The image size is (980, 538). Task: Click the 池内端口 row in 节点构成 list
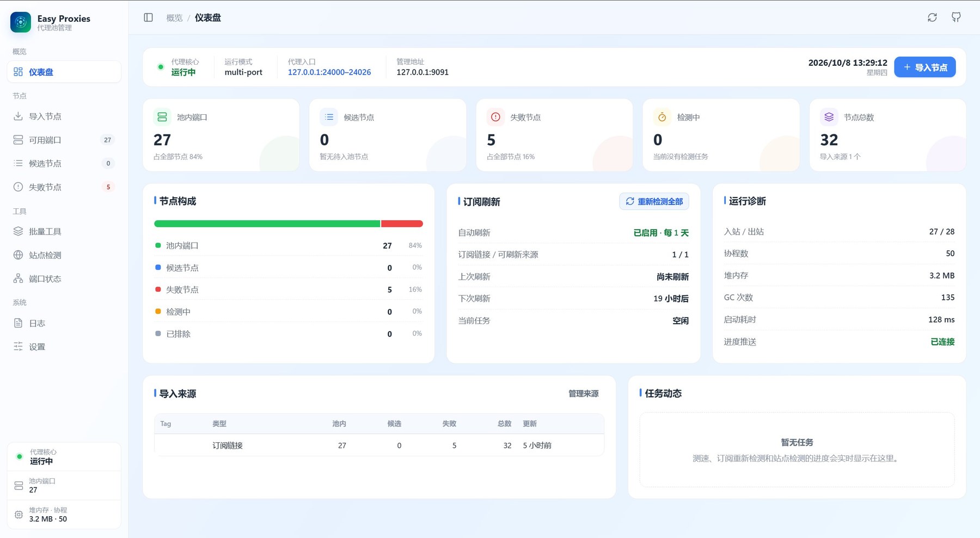point(289,245)
